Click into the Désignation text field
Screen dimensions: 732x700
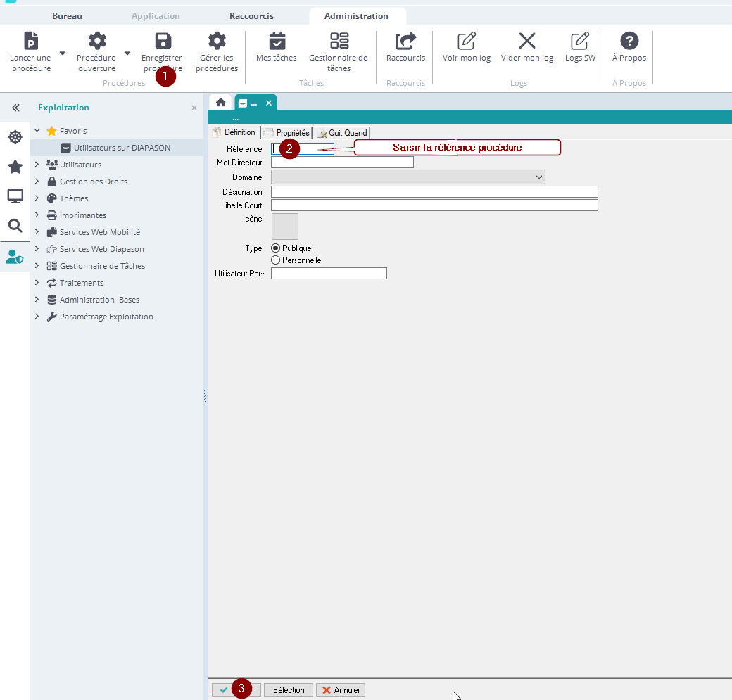[x=434, y=192]
